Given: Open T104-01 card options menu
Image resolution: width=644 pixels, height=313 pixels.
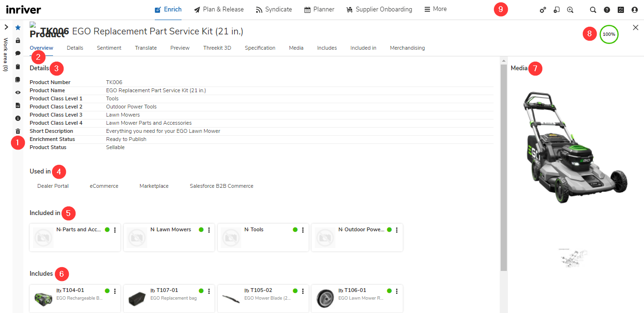Looking at the screenshot, I should (115, 291).
